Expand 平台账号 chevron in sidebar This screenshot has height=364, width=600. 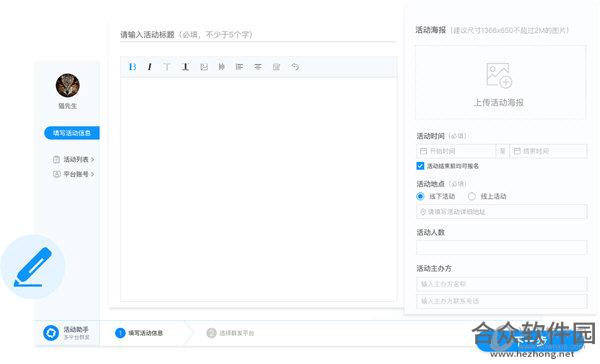(93, 175)
